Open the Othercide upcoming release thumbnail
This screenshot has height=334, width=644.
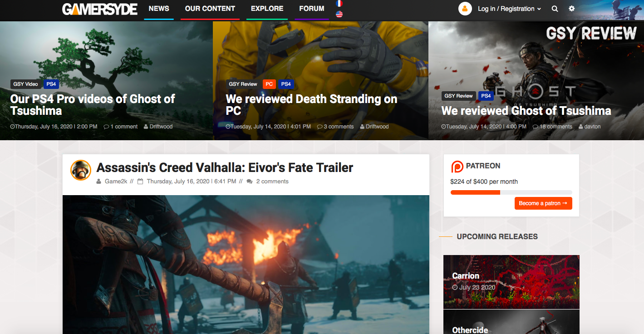point(511,322)
